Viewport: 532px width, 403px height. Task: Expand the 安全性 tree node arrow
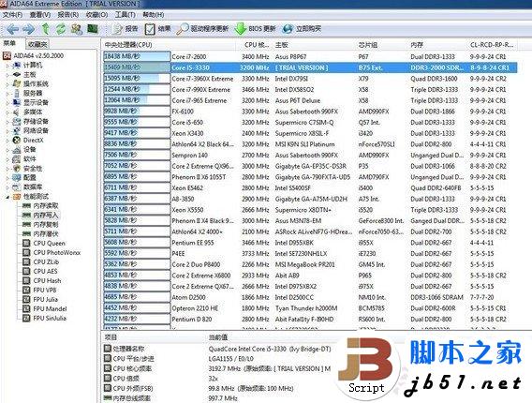point(7,169)
